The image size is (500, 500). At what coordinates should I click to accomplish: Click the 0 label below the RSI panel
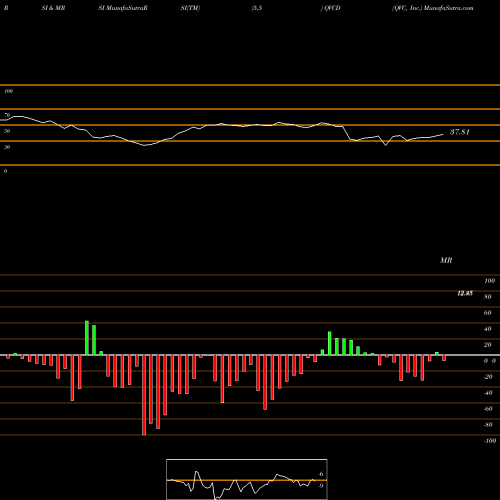tap(5, 171)
